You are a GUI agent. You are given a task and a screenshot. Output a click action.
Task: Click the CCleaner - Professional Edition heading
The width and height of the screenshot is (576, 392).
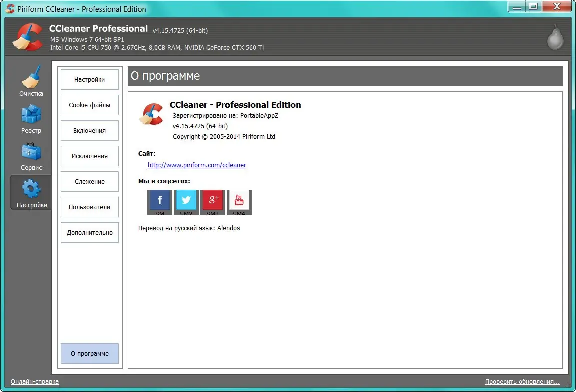(x=235, y=105)
